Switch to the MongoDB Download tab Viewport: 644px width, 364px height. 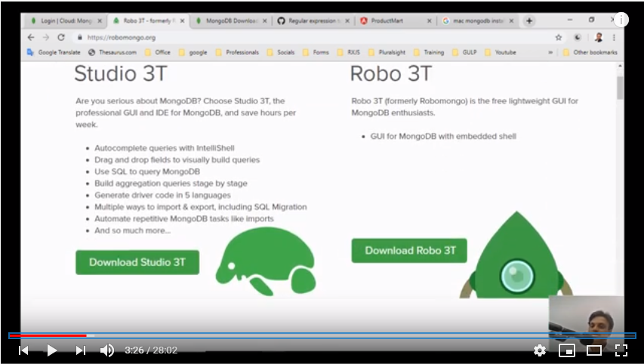point(226,21)
